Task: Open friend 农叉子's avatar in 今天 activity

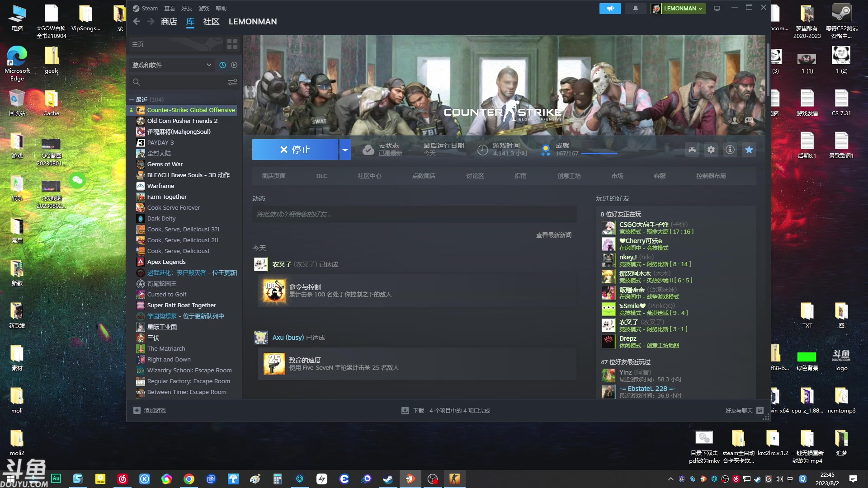Action: (x=261, y=264)
